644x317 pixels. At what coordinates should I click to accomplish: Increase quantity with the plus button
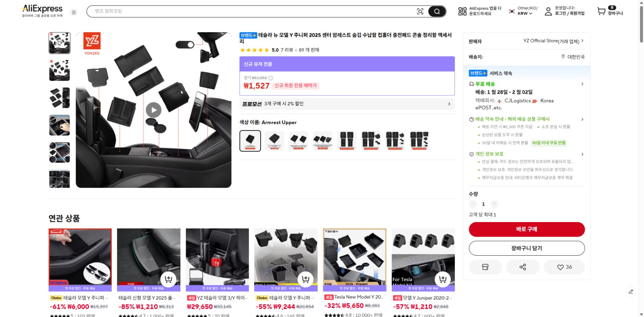494,204
